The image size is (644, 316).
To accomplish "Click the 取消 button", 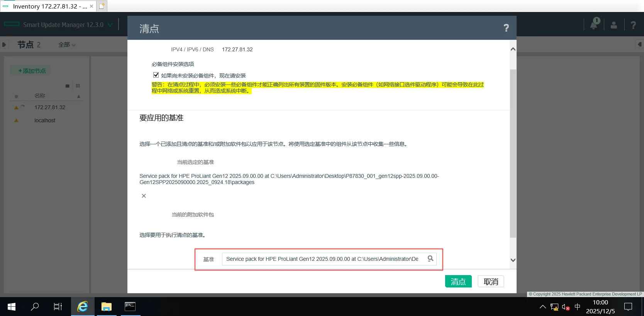I will pos(491,282).
